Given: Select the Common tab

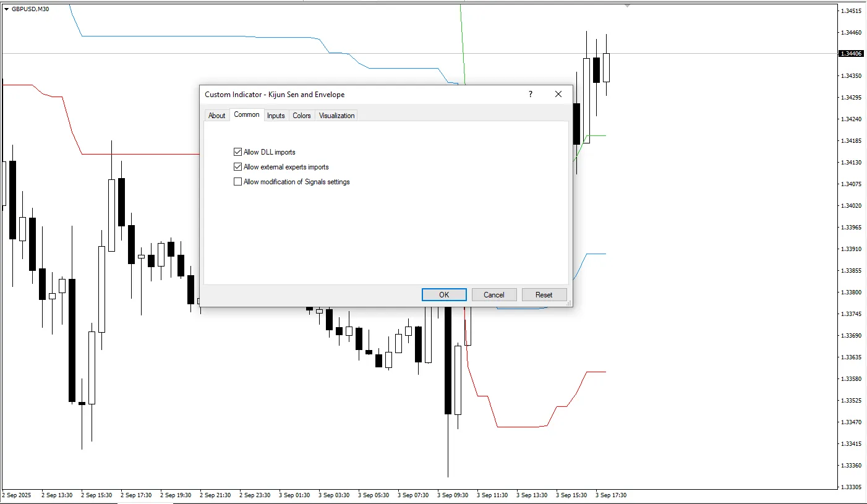Looking at the screenshot, I should [247, 114].
